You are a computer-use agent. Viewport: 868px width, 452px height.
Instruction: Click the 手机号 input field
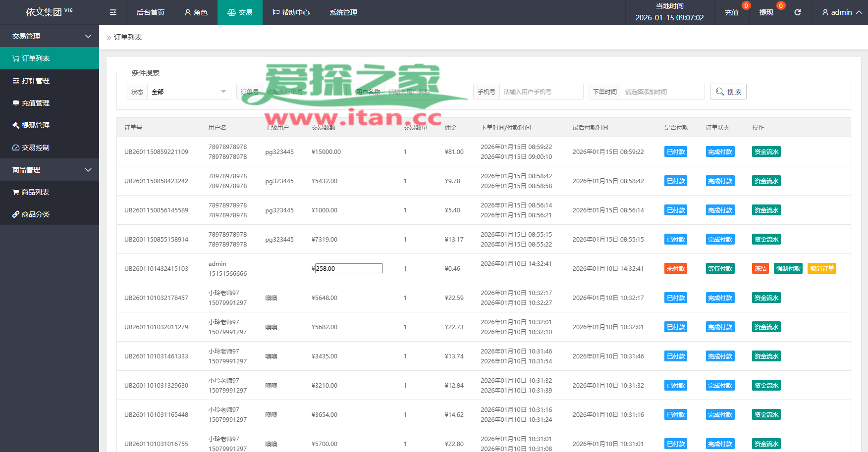pyautogui.click(x=541, y=92)
